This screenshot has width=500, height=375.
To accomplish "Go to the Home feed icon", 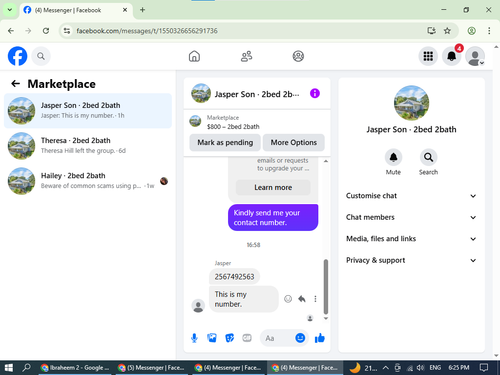I will pos(194,56).
